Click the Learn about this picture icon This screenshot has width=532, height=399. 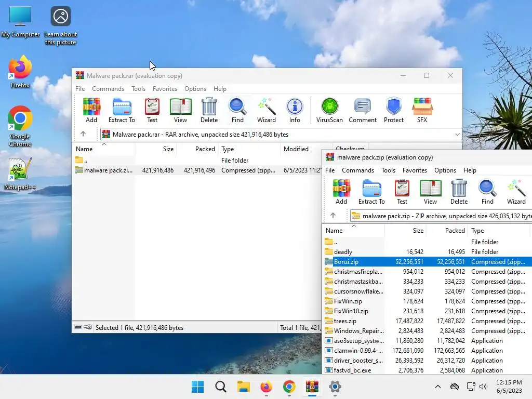[61, 26]
